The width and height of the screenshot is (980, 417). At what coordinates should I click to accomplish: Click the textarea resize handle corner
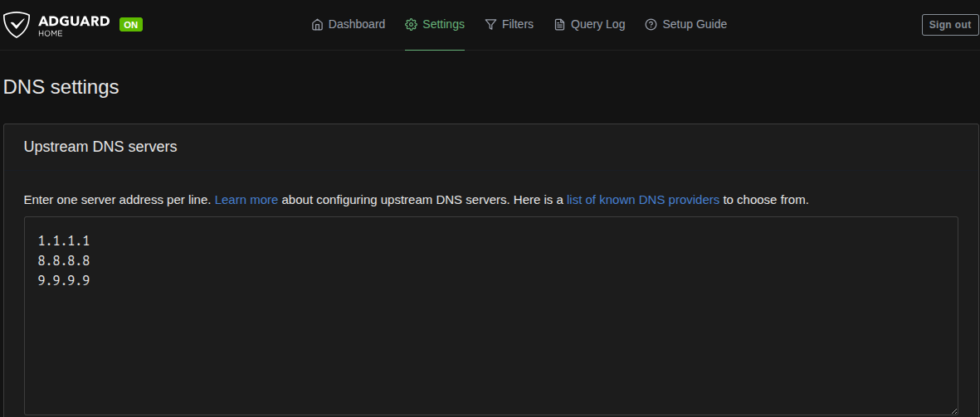click(953, 410)
